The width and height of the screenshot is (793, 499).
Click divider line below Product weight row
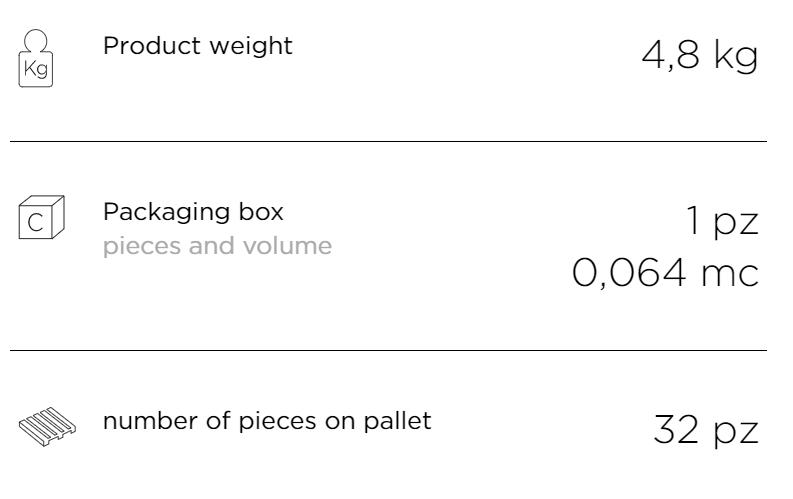click(x=388, y=142)
